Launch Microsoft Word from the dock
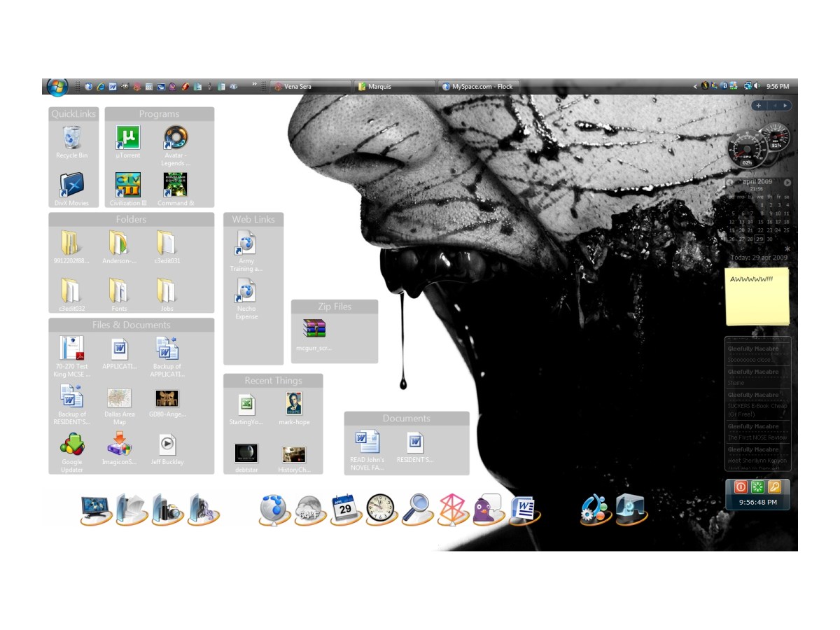 coord(524,508)
